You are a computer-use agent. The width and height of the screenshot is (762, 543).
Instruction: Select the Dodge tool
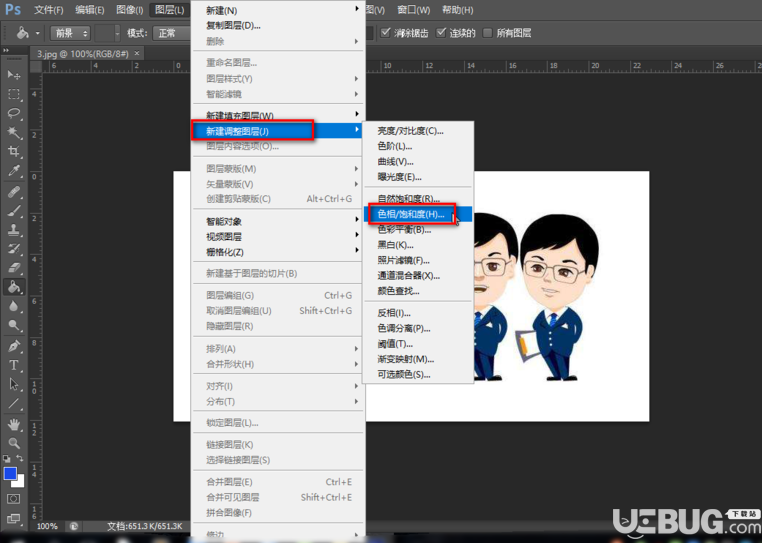tap(14, 325)
